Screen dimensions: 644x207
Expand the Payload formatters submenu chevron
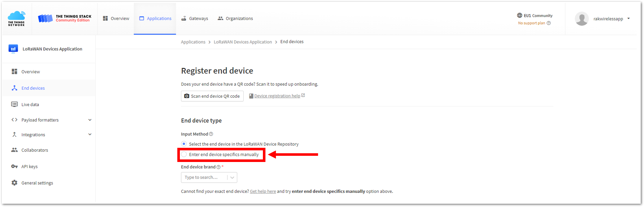(x=90, y=120)
